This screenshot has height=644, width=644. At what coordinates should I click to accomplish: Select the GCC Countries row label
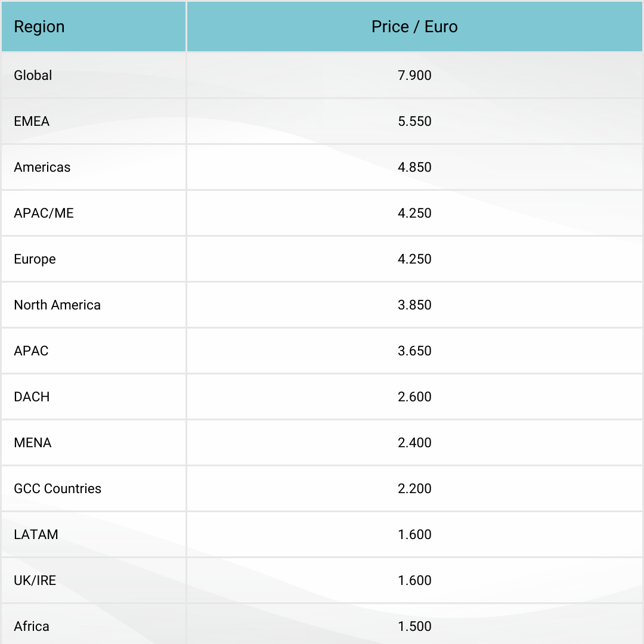pyautogui.click(x=58, y=489)
